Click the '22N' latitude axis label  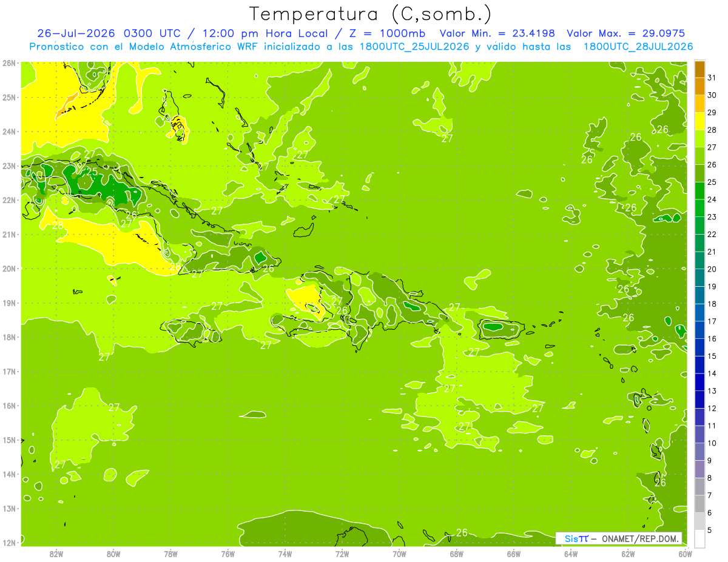[8, 200]
